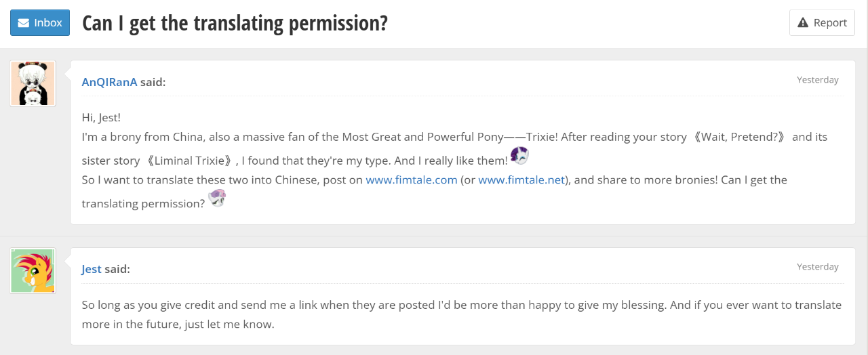Click the 《Liminal Trixie》 story title text
This screenshot has height=355, width=868.
[190, 161]
